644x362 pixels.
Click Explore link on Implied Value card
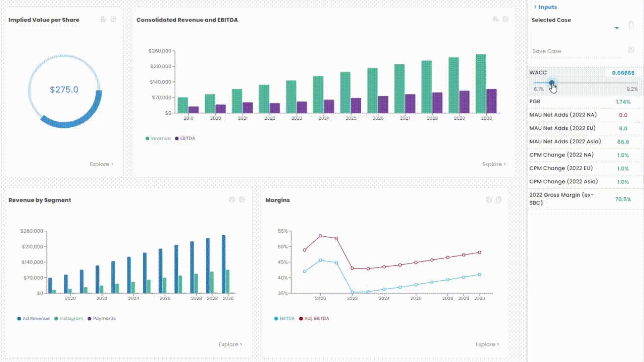(x=101, y=164)
